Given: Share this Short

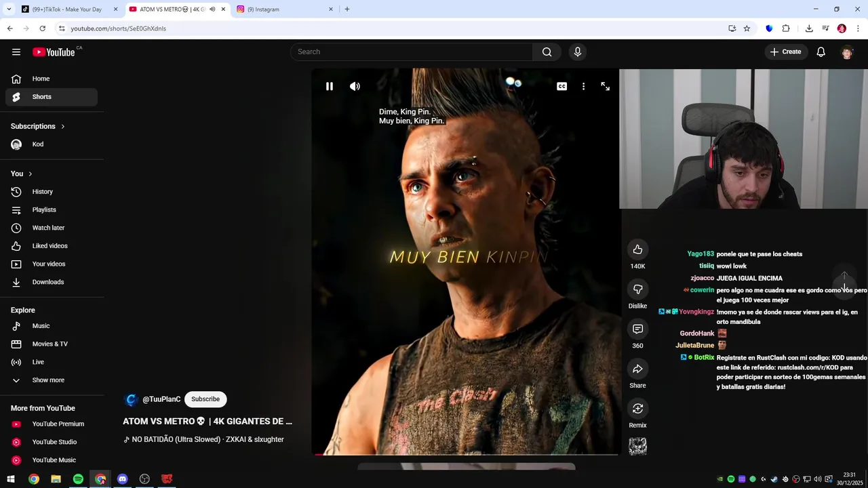Looking at the screenshot, I should (x=637, y=369).
